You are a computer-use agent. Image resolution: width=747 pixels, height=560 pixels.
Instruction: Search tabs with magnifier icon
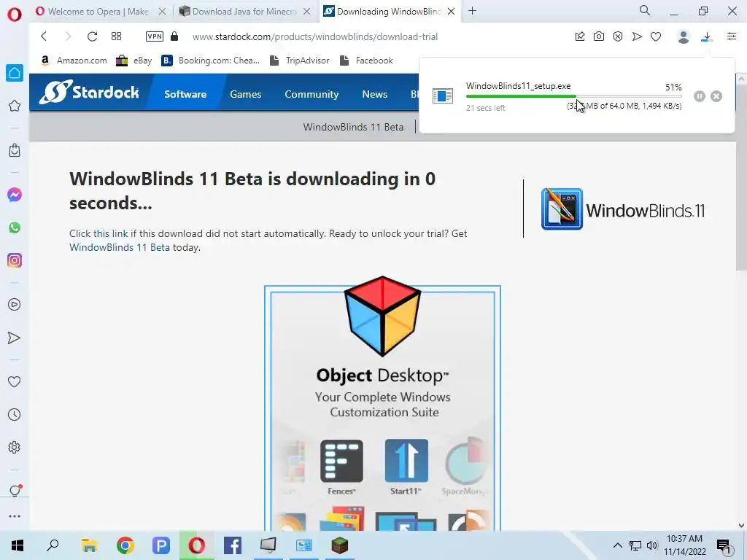point(645,10)
